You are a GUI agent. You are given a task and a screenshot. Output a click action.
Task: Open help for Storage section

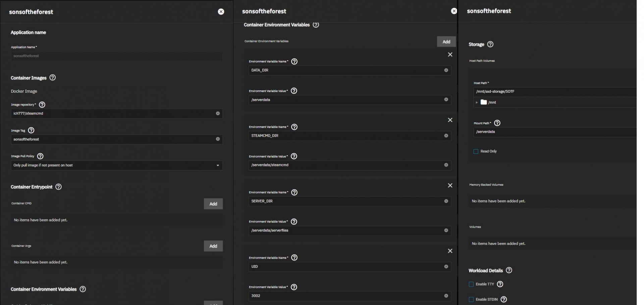490,44
